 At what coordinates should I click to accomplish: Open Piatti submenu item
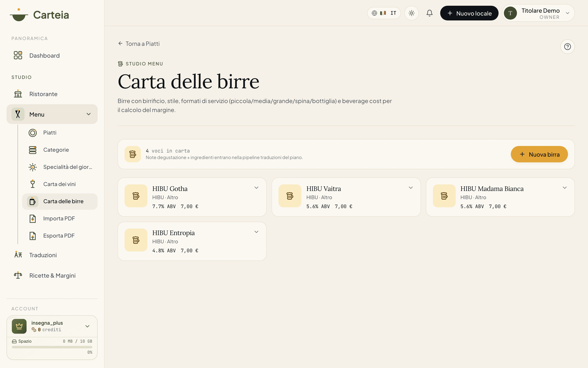click(x=60, y=133)
